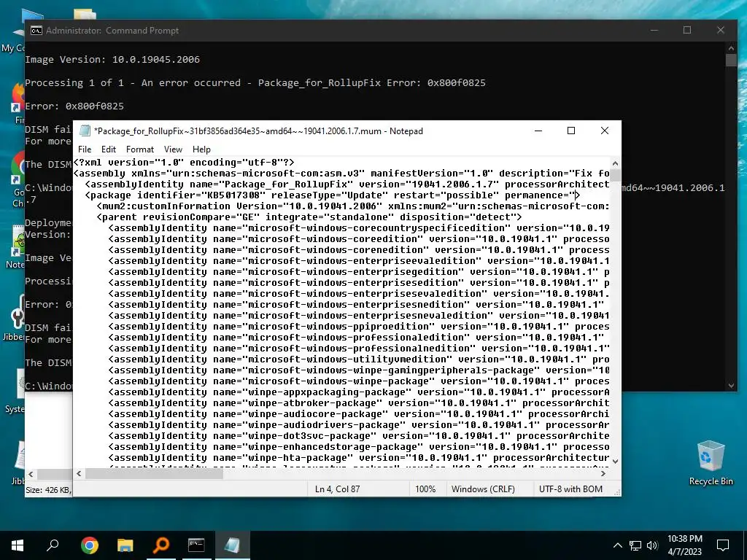The width and height of the screenshot is (747, 560).
Task: Click Notepad vertical scrollbar down arrow
Action: pos(615,461)
